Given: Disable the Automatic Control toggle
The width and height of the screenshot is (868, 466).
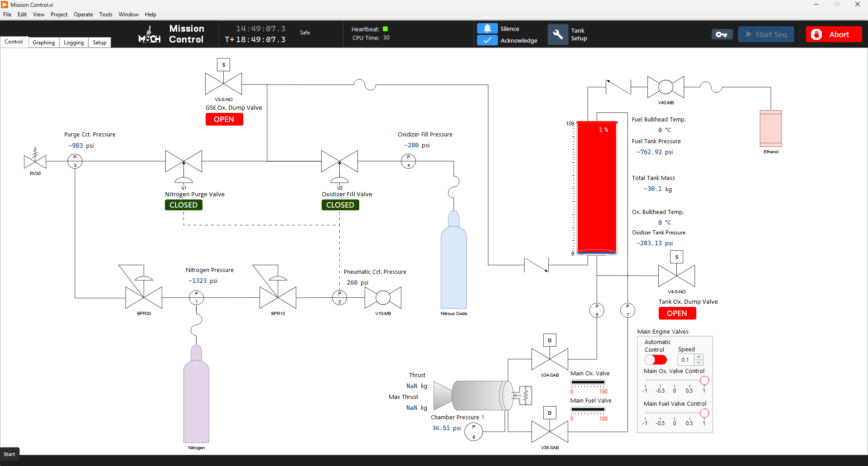Looking at the screenshot, I should [656, 359].
